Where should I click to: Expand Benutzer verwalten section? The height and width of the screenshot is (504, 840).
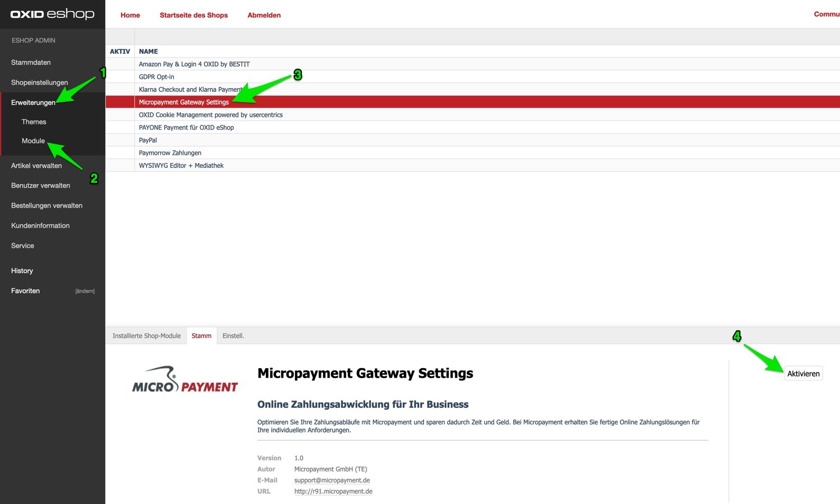(40, 186)
